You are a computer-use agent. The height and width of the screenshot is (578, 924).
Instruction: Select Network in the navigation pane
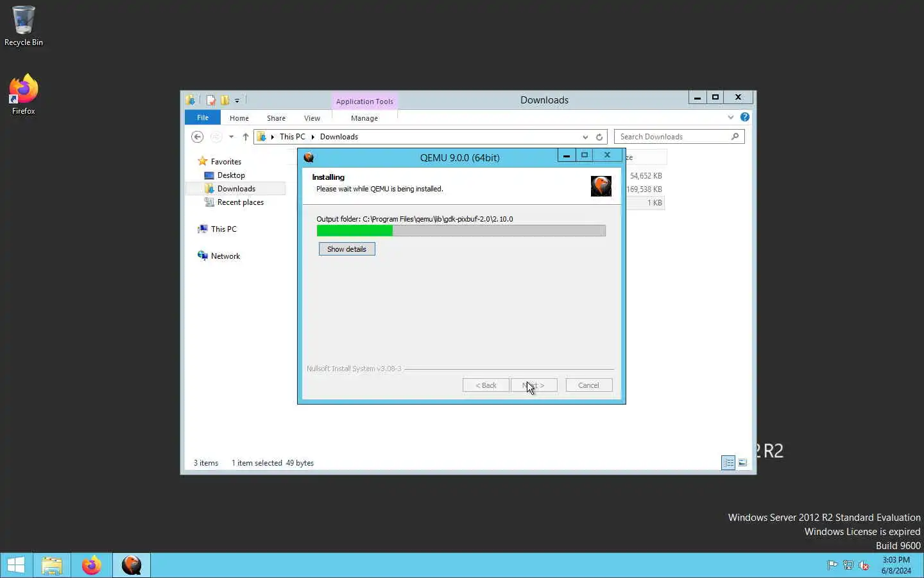click(225, 256)
